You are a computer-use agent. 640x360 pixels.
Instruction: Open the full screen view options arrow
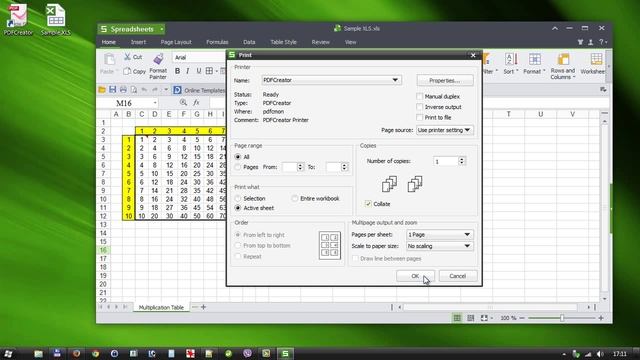click(491, 318)
